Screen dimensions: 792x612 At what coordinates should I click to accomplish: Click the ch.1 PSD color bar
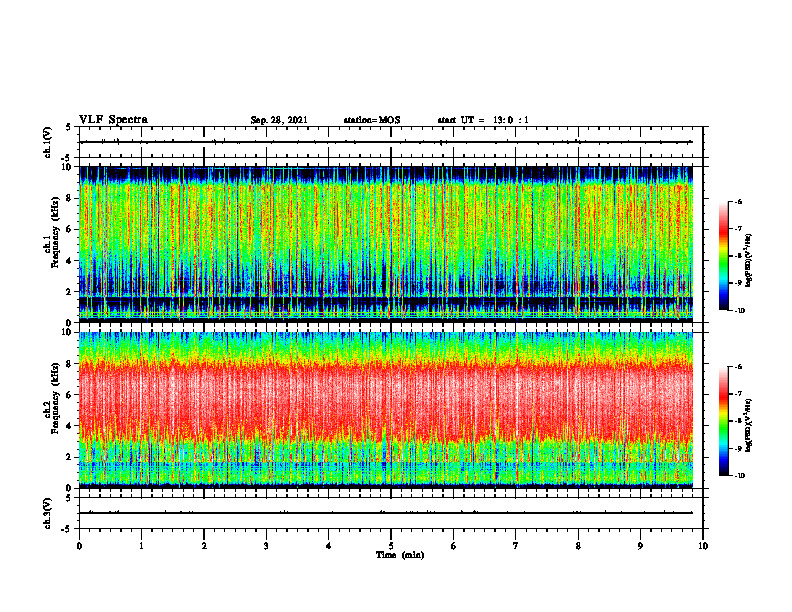[723, 256]
